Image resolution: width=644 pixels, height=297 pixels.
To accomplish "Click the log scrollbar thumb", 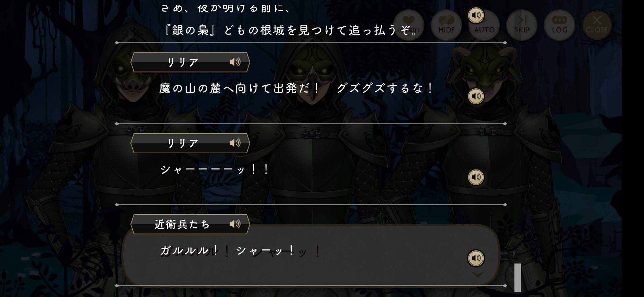I will tap(517, 278).
